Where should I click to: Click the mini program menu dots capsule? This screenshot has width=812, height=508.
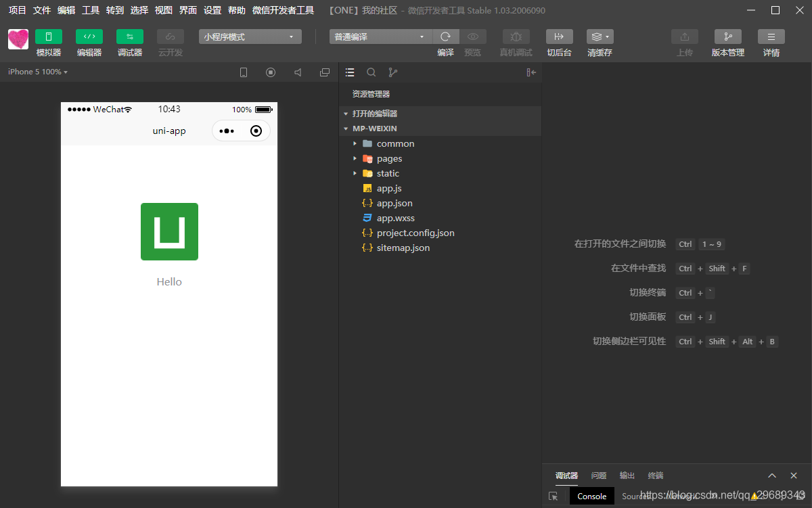[227, 131]
